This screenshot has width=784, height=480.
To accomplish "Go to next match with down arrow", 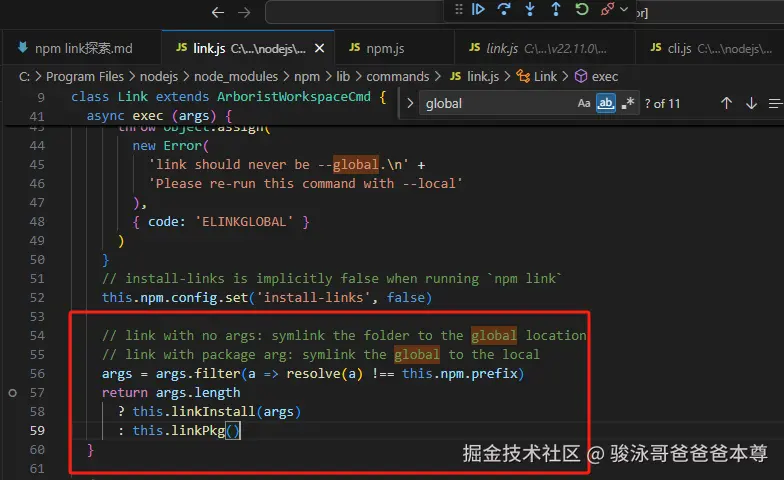I will click(x=751, y=104).
